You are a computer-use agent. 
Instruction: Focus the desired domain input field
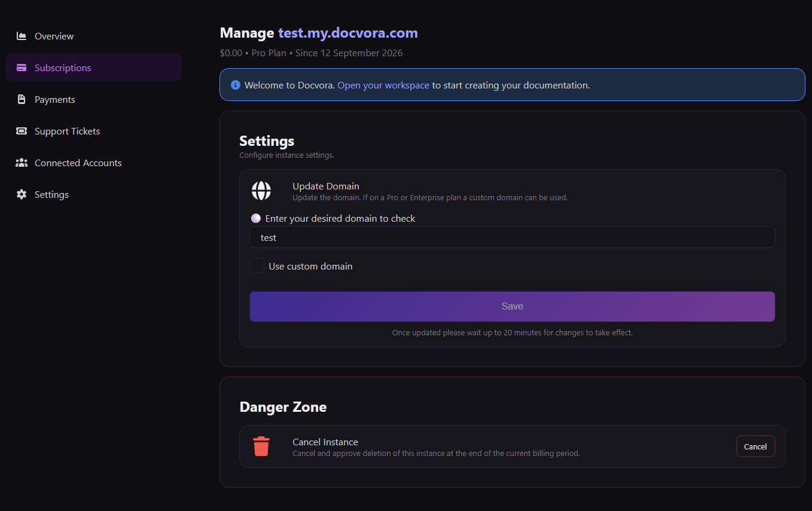point(512,237)
